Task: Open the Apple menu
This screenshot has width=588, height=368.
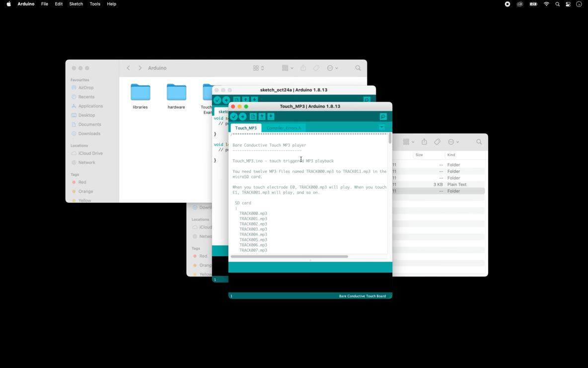Action: (8, 4)
